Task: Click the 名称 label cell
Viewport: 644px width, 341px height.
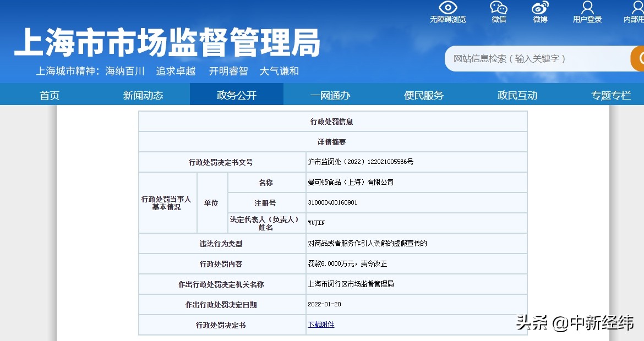Action: pos(266,182)
